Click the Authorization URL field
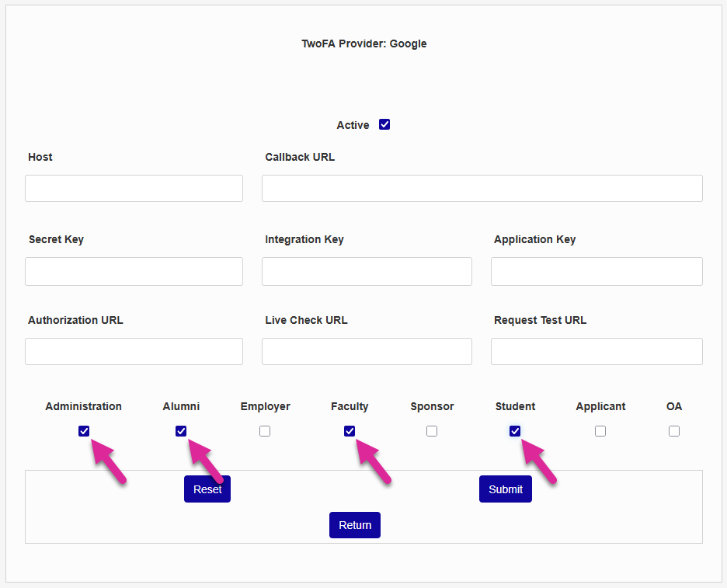Viewport: 727px width, 588px height. (x=134, y=351)
